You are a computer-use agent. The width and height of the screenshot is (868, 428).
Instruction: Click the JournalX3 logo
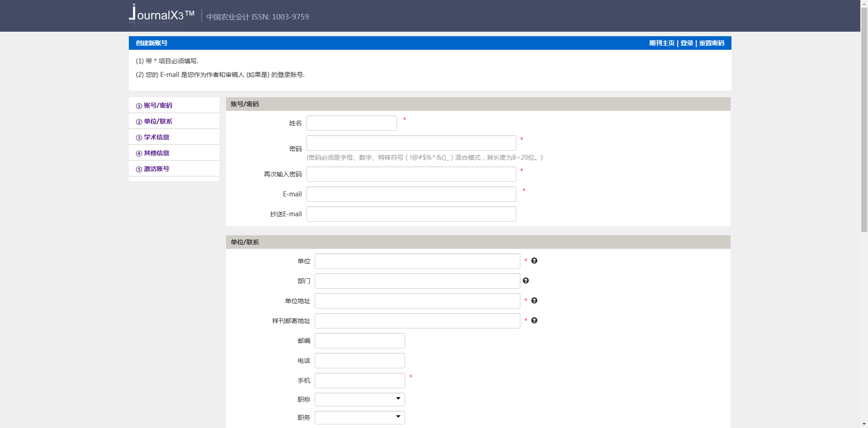pyautogui.click(x=161, y=14)
